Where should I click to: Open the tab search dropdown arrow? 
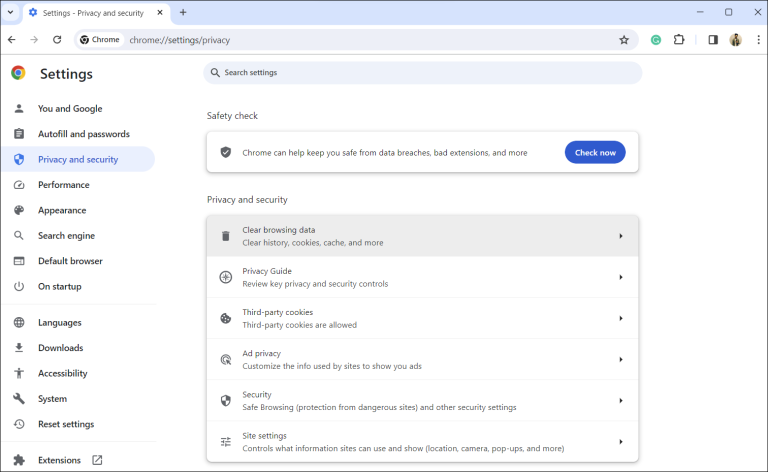tap(9, 12)
